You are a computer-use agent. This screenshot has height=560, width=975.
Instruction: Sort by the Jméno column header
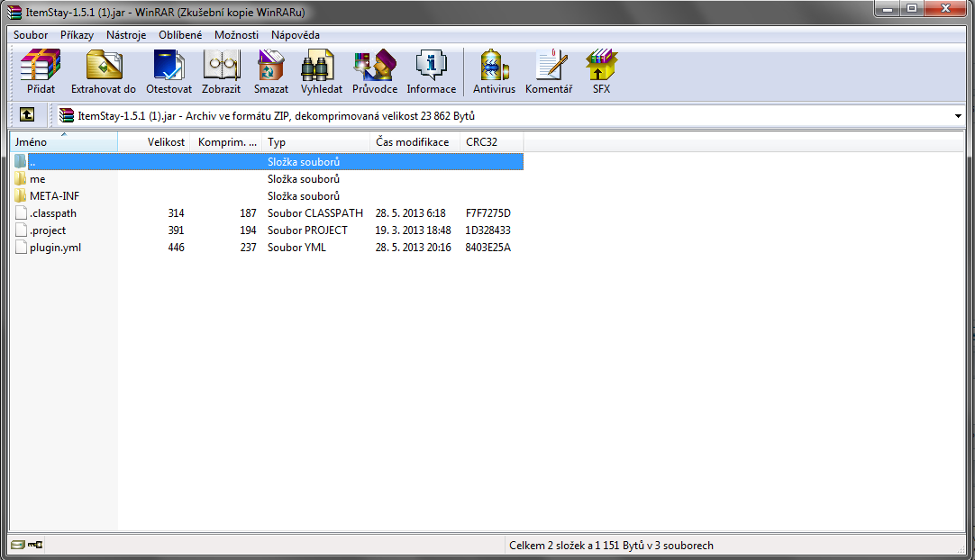click(x=63, y=141)
